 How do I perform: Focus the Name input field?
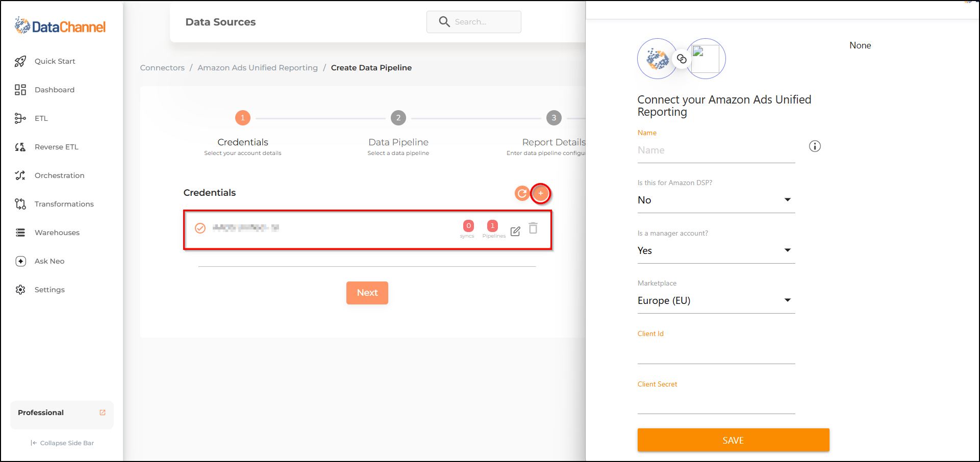point(716,150)
